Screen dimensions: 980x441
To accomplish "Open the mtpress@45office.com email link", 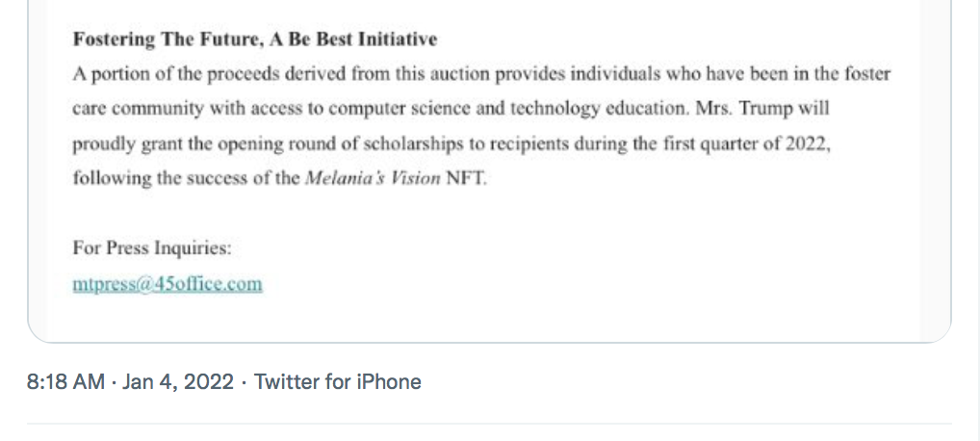I will pyautogui.click(x=168, y=283).
